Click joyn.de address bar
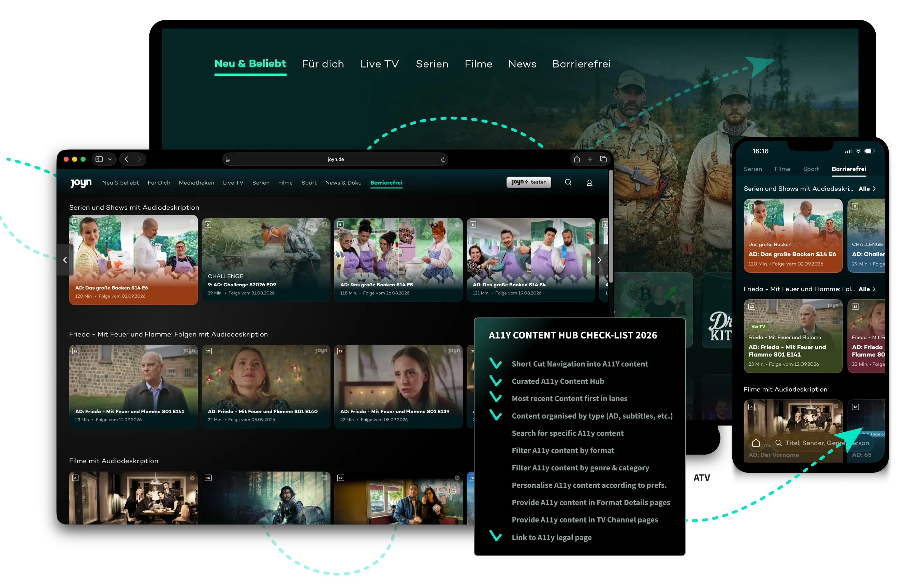 (x=335, y=160)
